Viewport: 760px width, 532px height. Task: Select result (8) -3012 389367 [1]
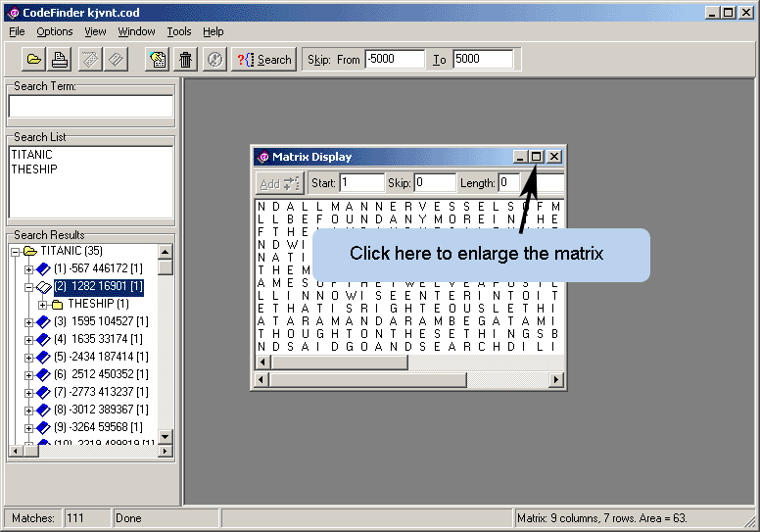tap(101, 410)
